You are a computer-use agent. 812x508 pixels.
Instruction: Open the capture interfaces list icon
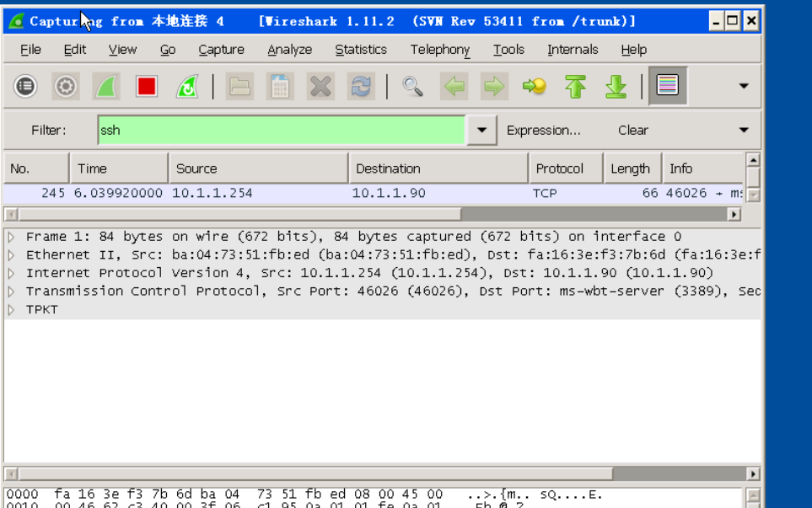[25, 86]
